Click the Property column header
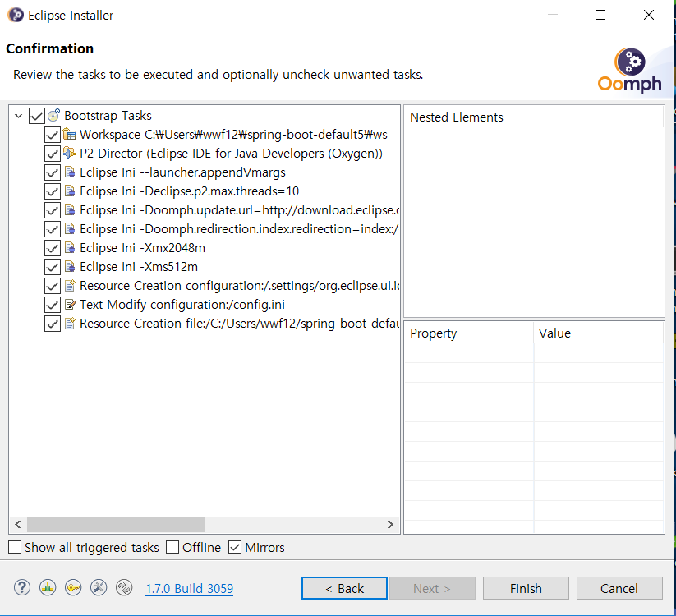The image size is (676, 616). pos(469,333)
